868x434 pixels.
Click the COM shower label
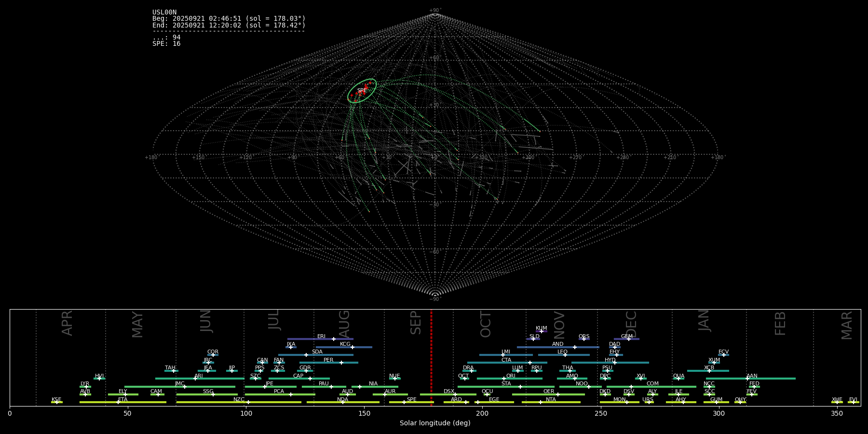(652, 384)
